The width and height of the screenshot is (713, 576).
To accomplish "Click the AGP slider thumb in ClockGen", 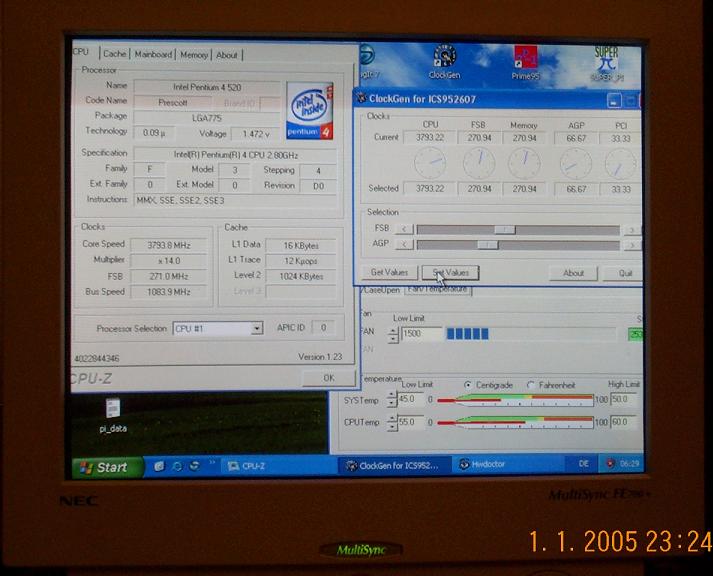I will 487,245.
